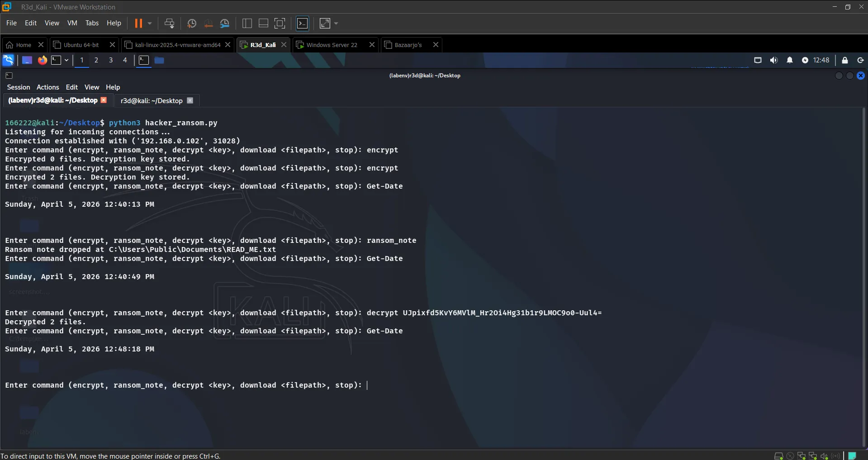Open the terminal's Help menu
Screen dimensions: 868x460
point(113,87)
